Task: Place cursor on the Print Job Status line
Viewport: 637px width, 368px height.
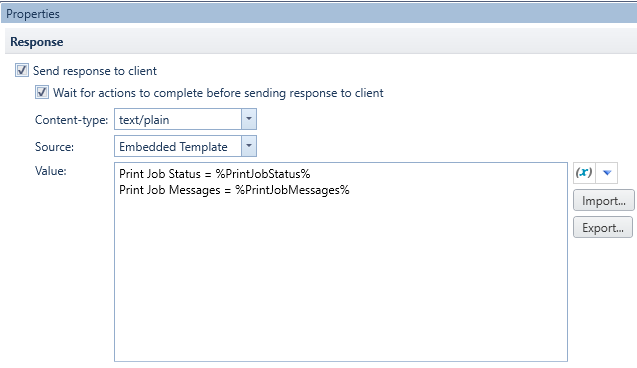Action: click(214, 174)
